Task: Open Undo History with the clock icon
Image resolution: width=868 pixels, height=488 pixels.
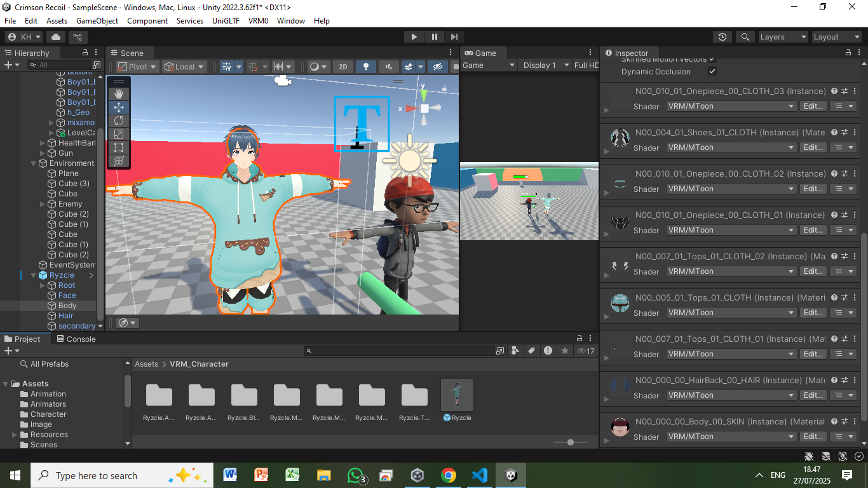Action: click(x=722, y=37)
